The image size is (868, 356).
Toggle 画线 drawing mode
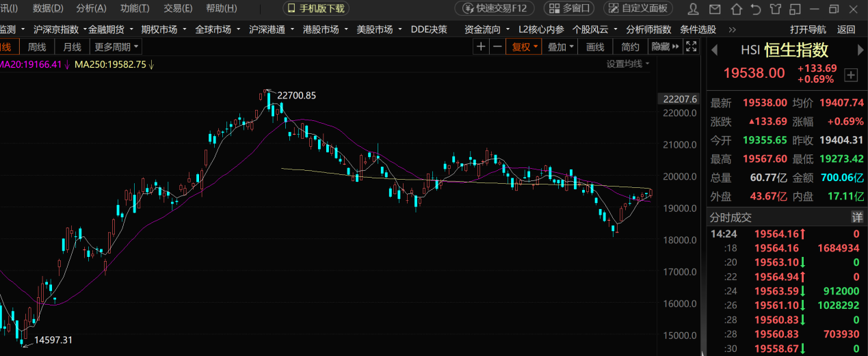point(596,46)
